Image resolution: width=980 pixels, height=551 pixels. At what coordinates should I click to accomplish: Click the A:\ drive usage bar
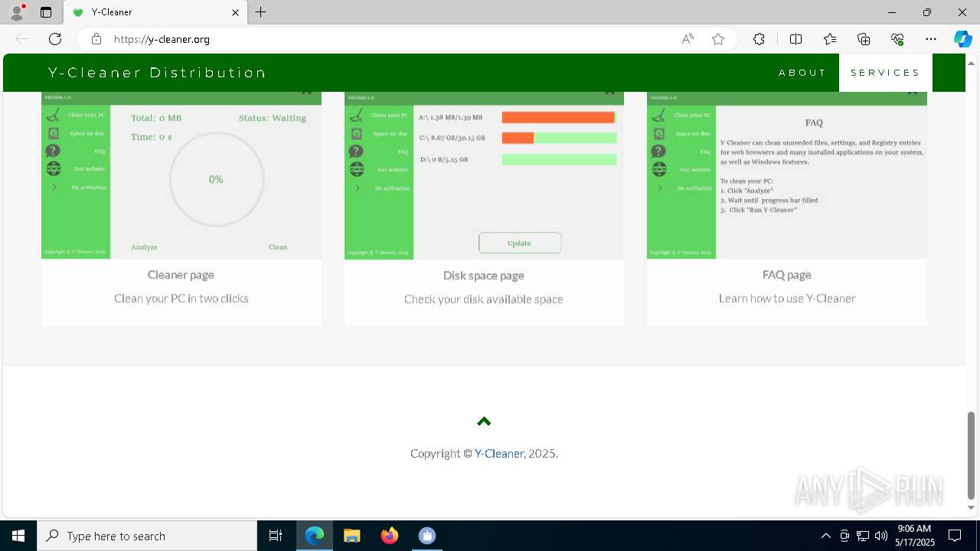[559, 117]
